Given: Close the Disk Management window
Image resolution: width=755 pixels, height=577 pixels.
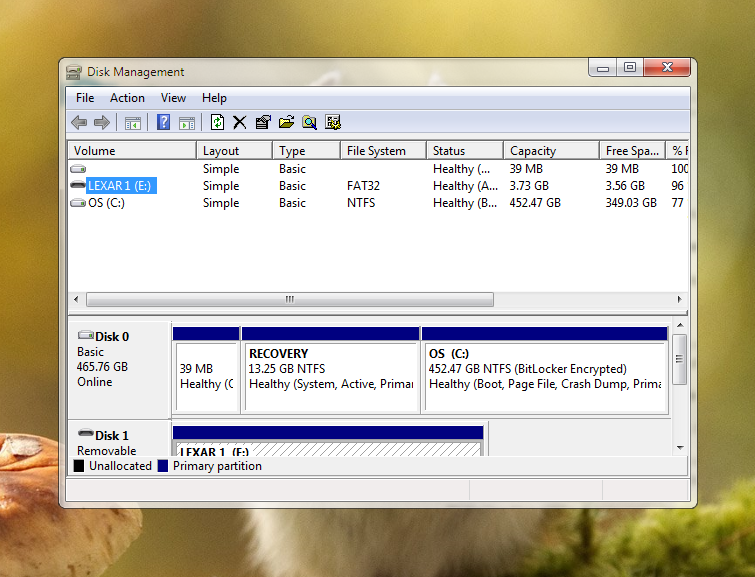Looking at the screenshot, I should coord(667,67).
